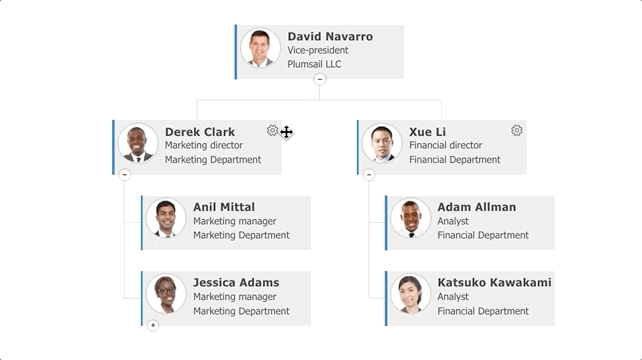Open the Anil Mittal name link
The height and width of the screenshot is (360, 642).
[224, 207]
